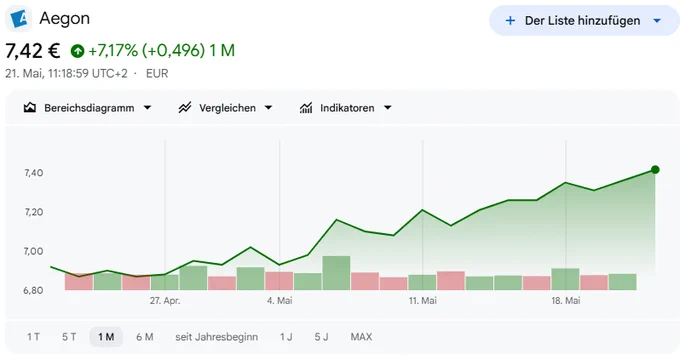Click the EUR currency label
The image size is (680, 360).
(x=157, y=73)
